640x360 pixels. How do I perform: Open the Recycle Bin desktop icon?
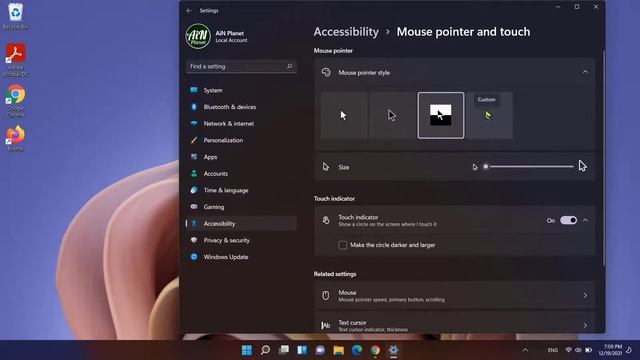[x=16, y=16]
